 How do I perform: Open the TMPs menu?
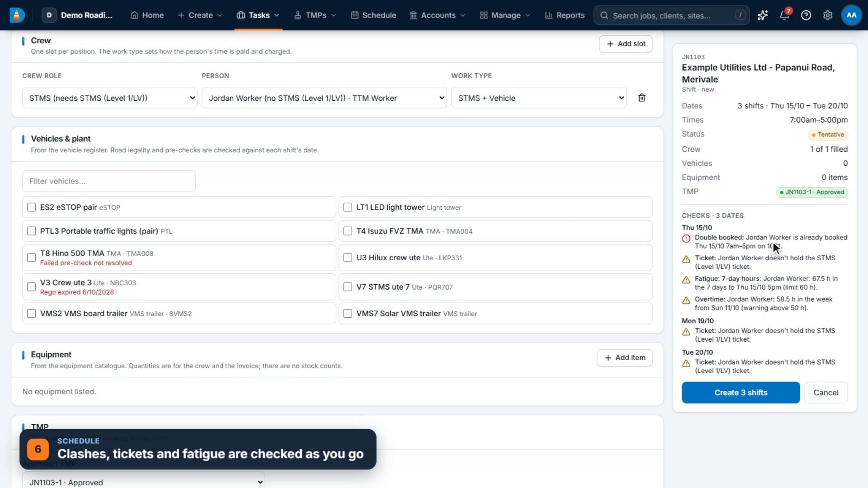pos(315,15)
